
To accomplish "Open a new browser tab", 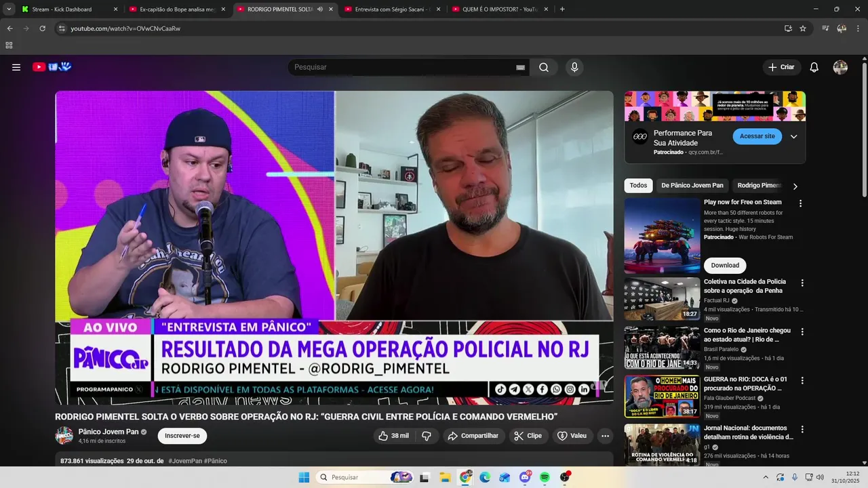I will (x=562, y=9).
